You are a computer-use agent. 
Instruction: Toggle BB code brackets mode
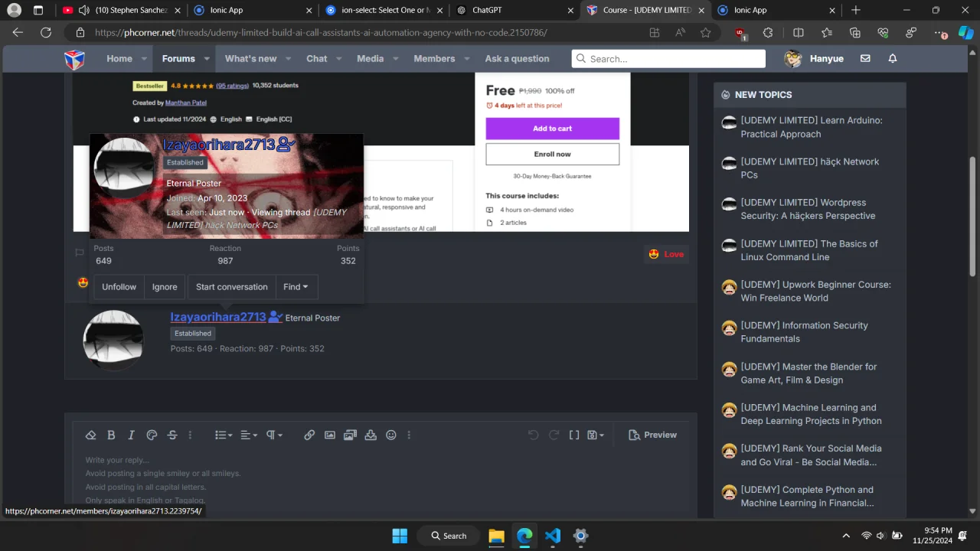(574, 435)
